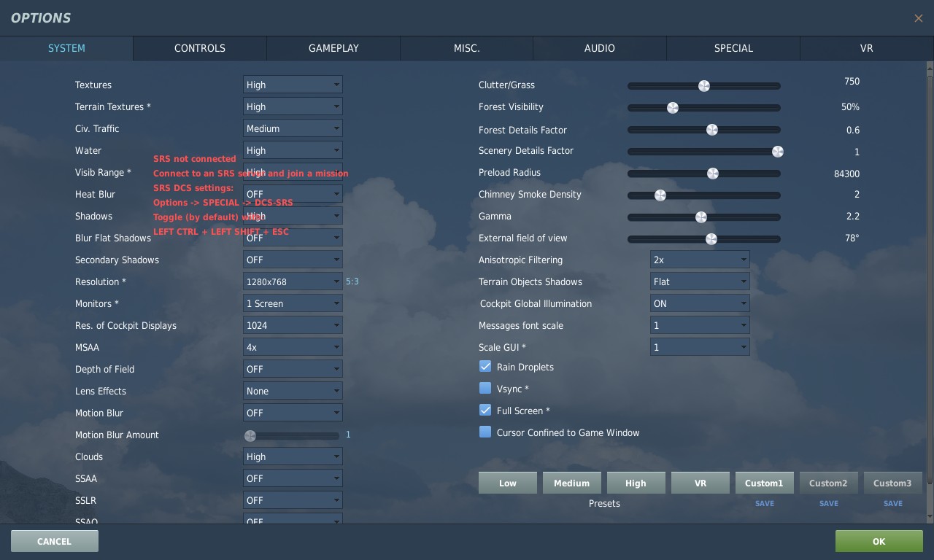The image size is (934, 560).
Task: Click the CANCEL button
Action: point(55,541)
